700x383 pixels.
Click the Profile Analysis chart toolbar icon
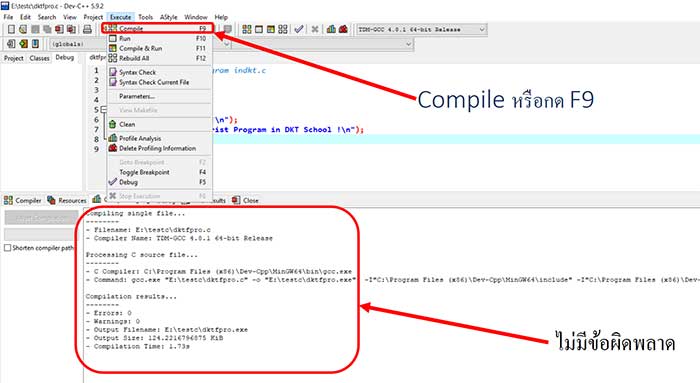tap(331, 29)
